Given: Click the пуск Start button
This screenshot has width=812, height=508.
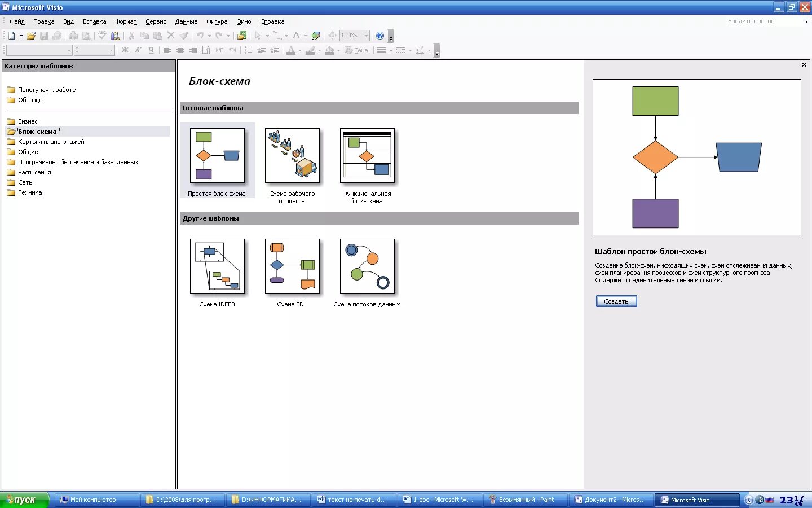Looking at the screenshot, I should click(24, 500).
